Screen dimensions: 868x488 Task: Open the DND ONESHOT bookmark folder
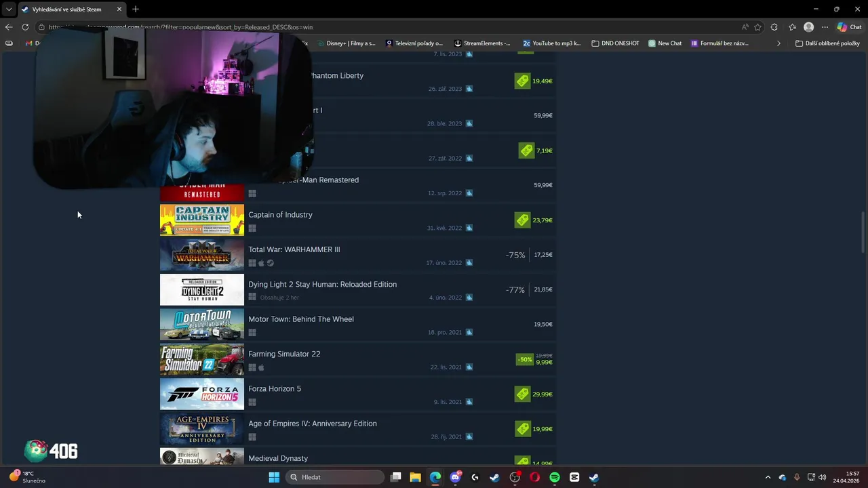[x=615, y=43]
